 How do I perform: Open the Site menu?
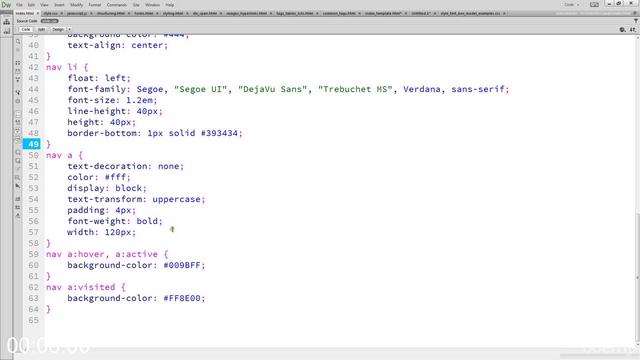[136, 5]
